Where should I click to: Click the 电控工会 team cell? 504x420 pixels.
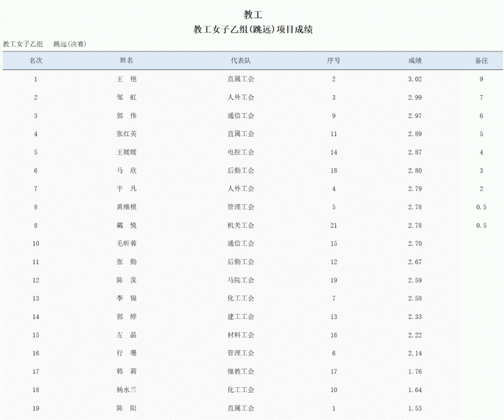240,152
